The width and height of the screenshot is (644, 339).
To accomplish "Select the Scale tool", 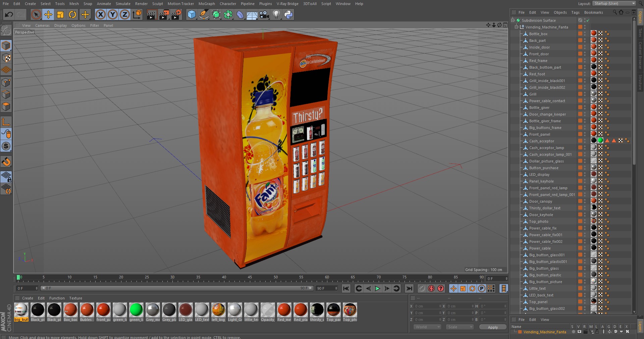I will (60, 14).
